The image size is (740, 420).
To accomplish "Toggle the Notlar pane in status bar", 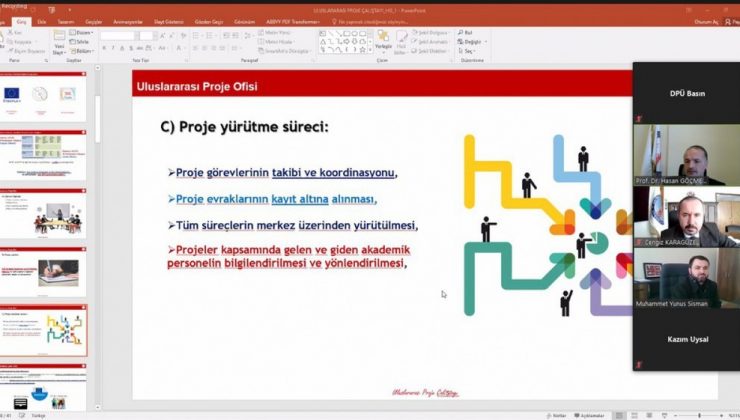I will [556, 414].
